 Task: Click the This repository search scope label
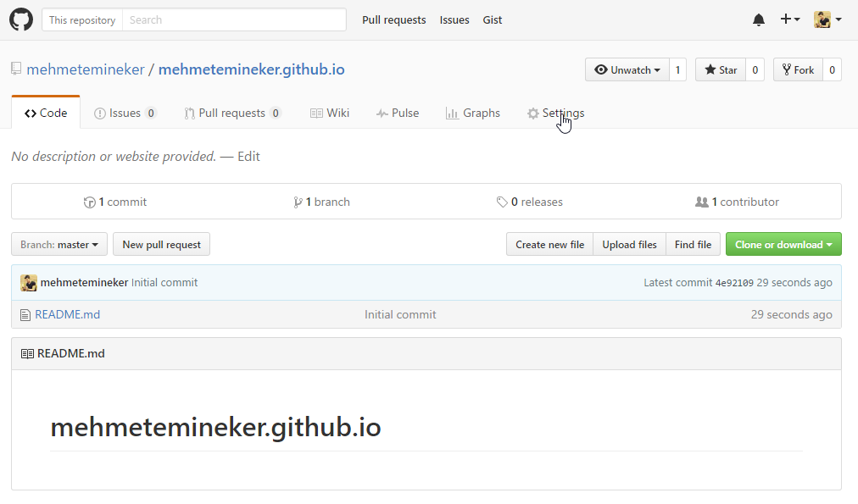82,19
